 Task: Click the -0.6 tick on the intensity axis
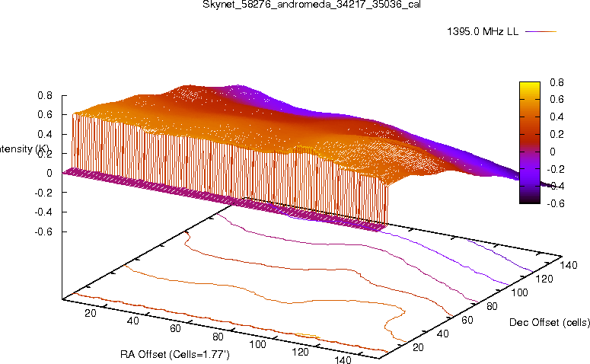(43, 231)
